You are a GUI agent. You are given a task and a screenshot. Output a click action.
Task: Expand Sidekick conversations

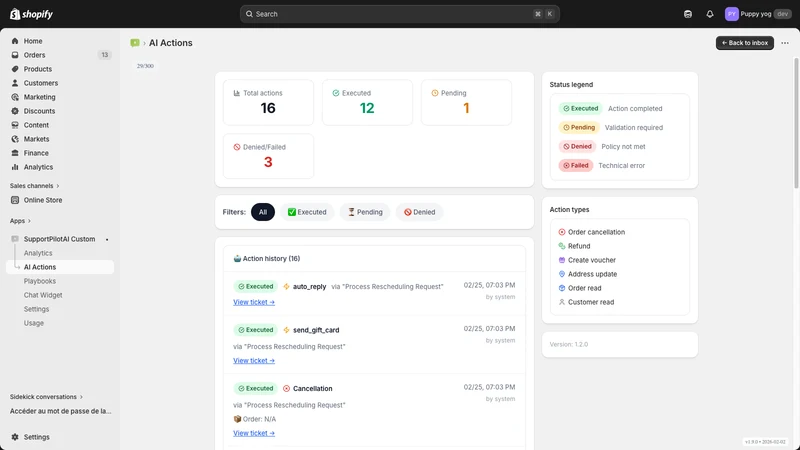click(46, 397)
